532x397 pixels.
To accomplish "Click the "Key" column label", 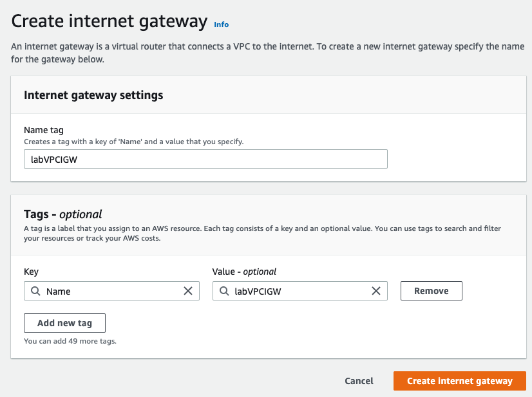I will pyautogui.click(x=32, y=272).
